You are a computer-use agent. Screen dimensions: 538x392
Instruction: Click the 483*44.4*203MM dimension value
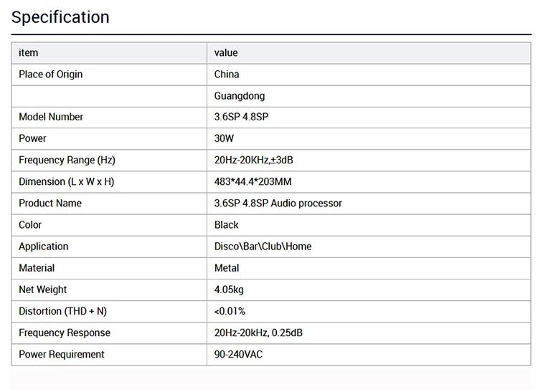coord(253,182)
